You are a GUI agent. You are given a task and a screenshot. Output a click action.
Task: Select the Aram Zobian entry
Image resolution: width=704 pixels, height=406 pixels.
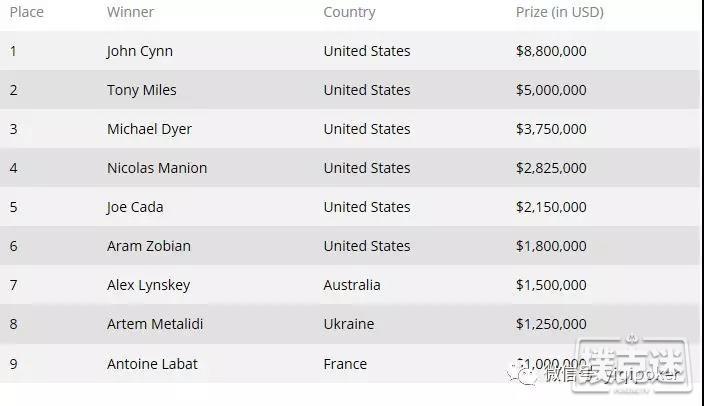149,246
